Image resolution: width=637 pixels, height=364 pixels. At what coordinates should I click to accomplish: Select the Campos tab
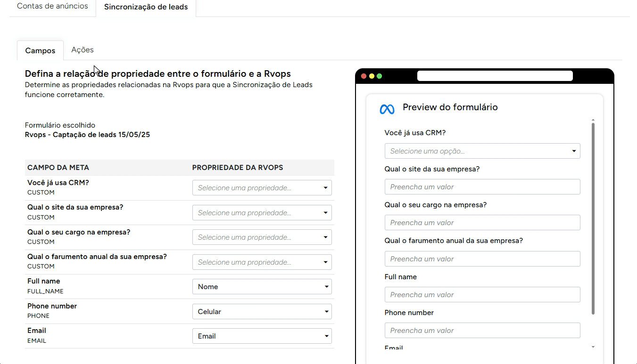coord(40,51)
